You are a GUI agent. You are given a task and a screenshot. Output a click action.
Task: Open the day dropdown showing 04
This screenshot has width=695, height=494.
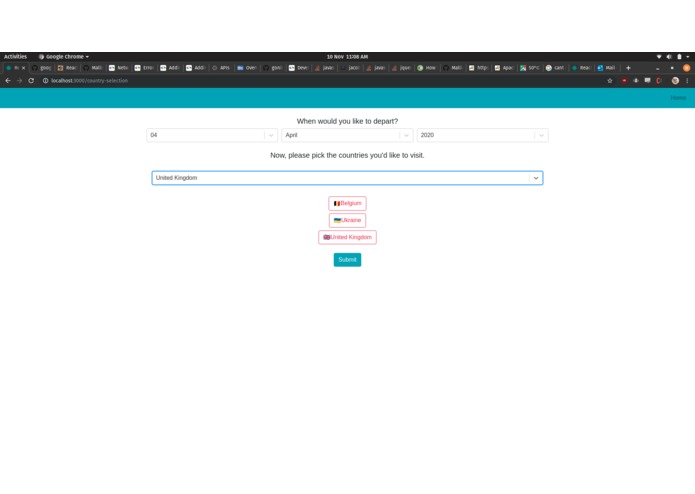pyautogui.click(x=212, y=135)
